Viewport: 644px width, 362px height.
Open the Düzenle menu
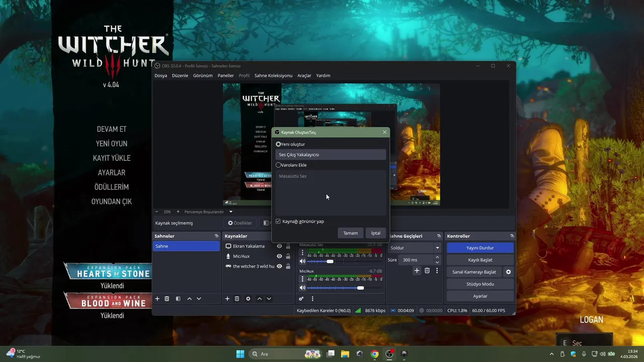pos(180,75)
